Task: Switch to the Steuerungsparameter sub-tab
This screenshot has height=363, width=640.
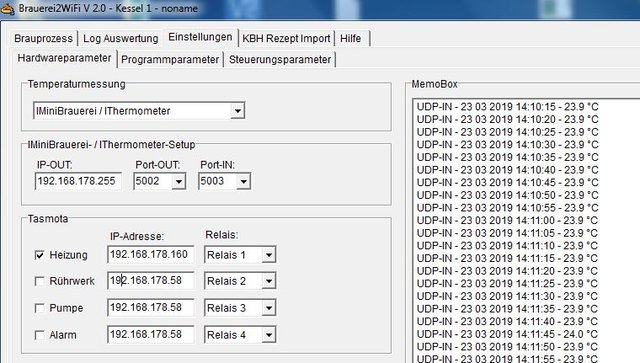Action: point(280,60)
